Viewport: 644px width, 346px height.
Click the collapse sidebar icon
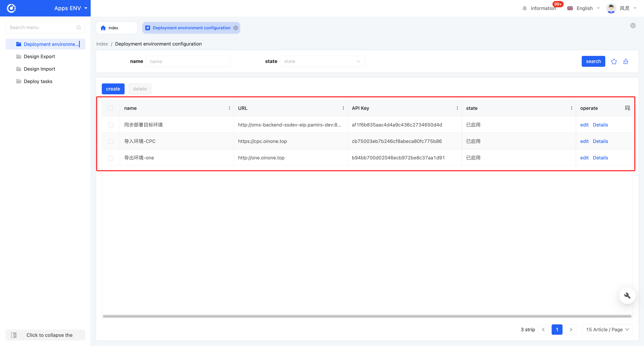(x=14, y=335)
